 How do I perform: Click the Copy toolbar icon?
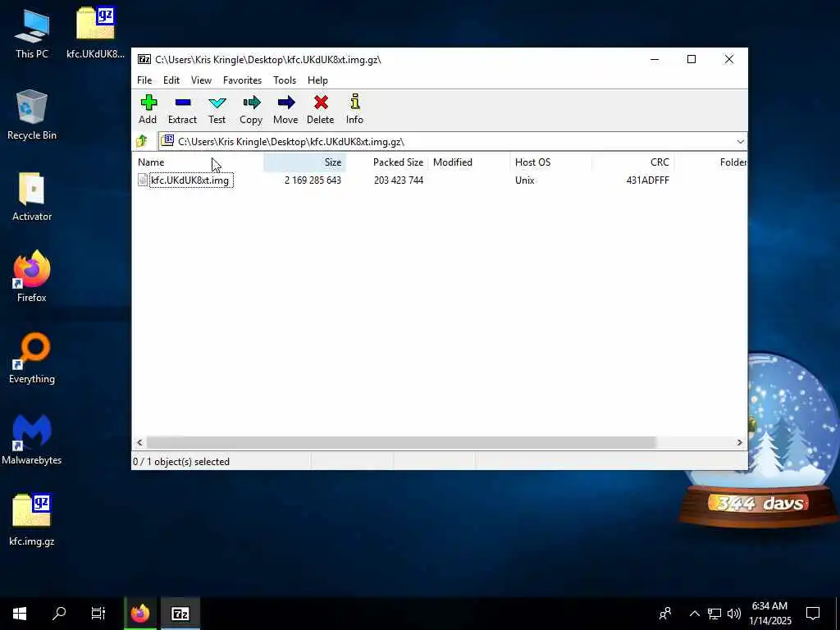[x=251, y=109]
